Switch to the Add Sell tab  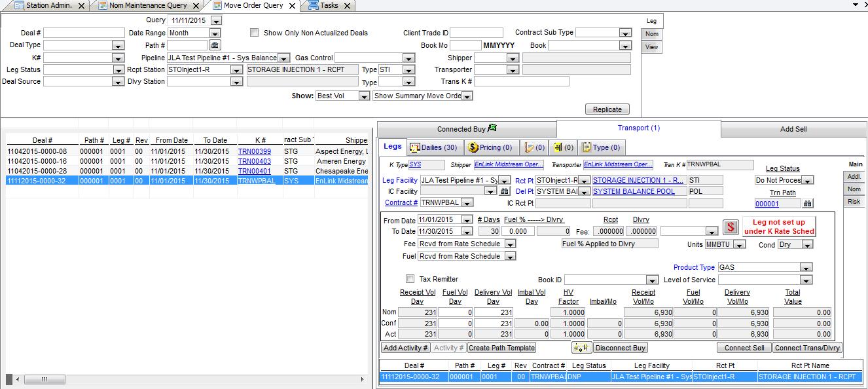tap(793, 129)
